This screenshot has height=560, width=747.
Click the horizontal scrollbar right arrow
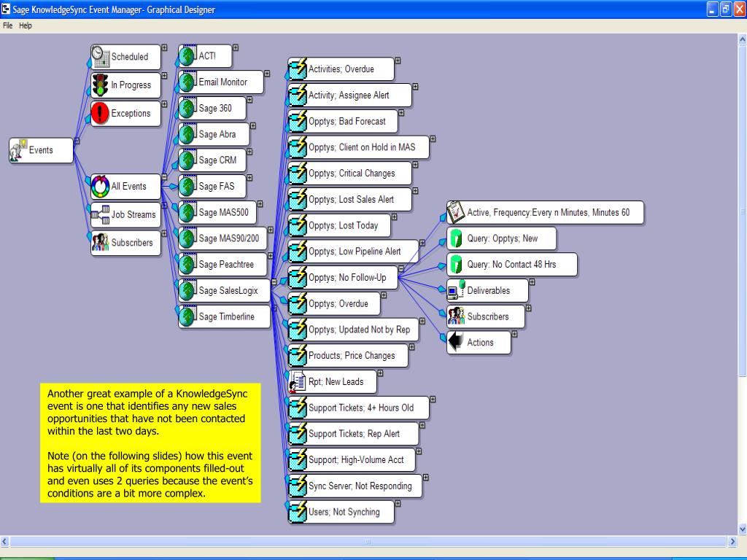732,542
